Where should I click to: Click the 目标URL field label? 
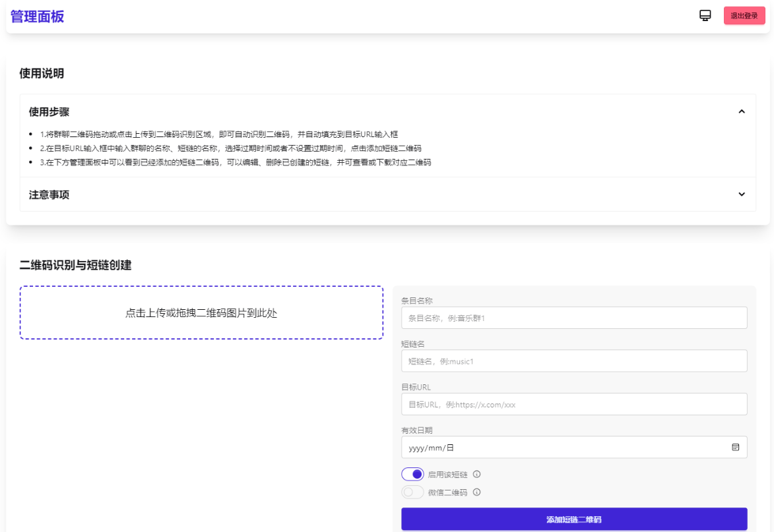416,387
